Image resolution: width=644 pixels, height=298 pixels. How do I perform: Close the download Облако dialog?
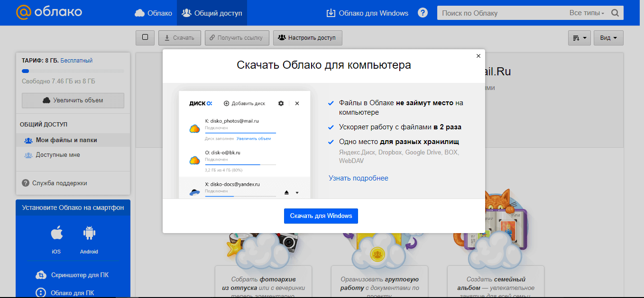pos(478,56)
